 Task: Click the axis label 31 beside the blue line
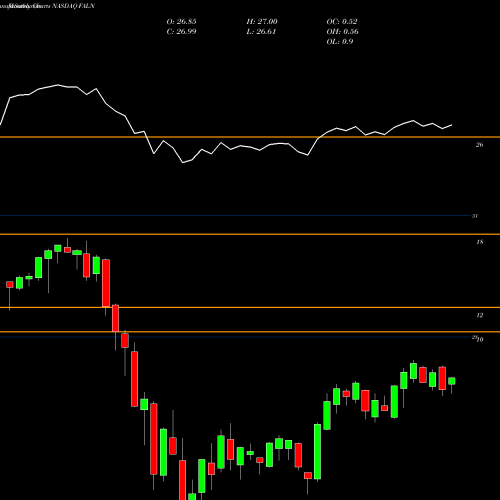coord(475,216)
